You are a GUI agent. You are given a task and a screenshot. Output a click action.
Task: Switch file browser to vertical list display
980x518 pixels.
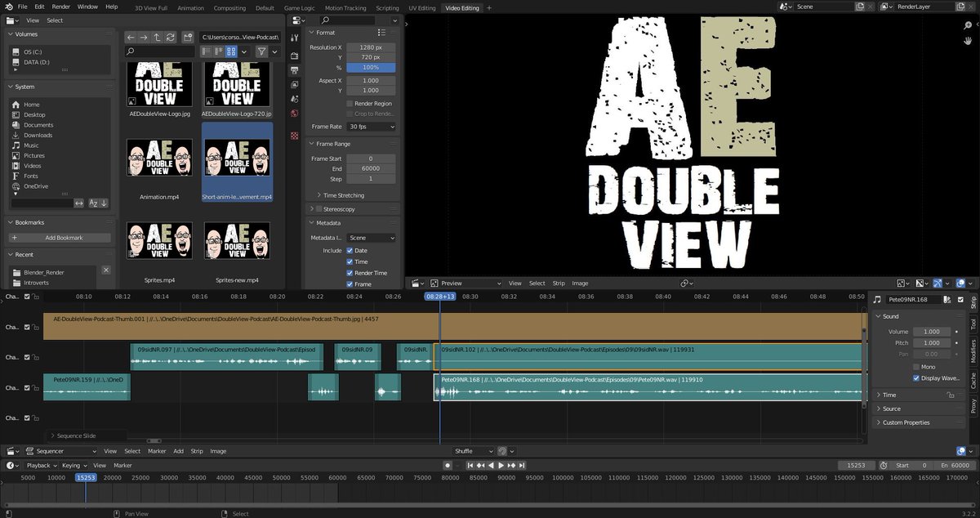[x=207, y=51]
